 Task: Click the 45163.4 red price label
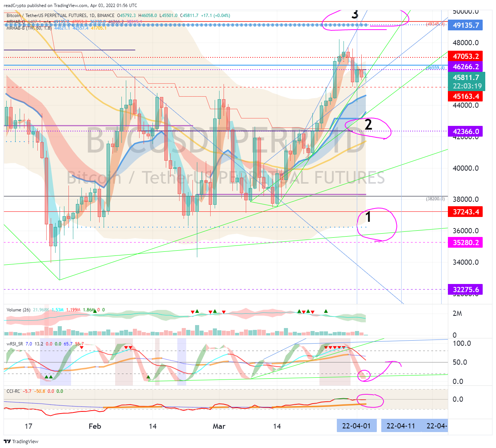[x=466, y=96]
